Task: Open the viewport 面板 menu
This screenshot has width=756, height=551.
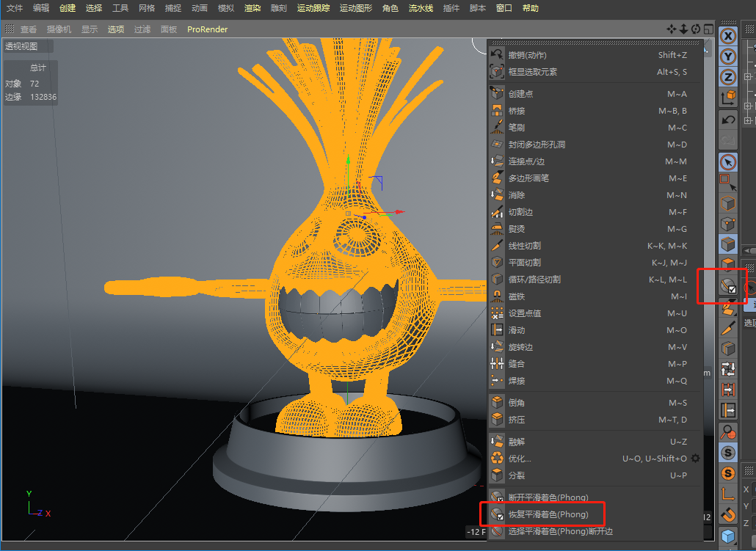Action: click(x=169, y=29)
